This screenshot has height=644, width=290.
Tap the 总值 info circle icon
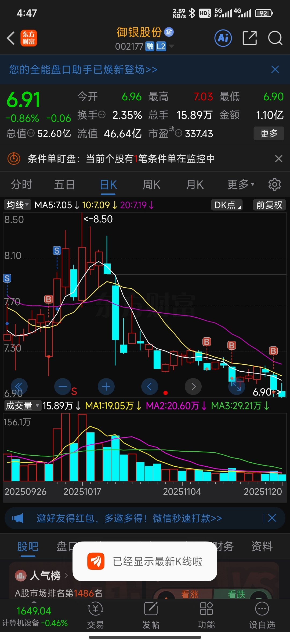pyautogui.click(x=31, y=133)
